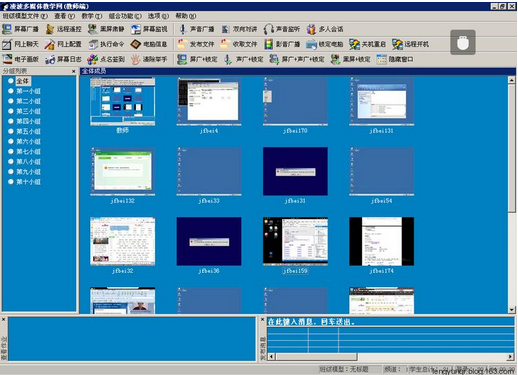Open 远程遥控 remote control tool
The width and height of the screenshot is (518, 375).
(x=64, y=29)
